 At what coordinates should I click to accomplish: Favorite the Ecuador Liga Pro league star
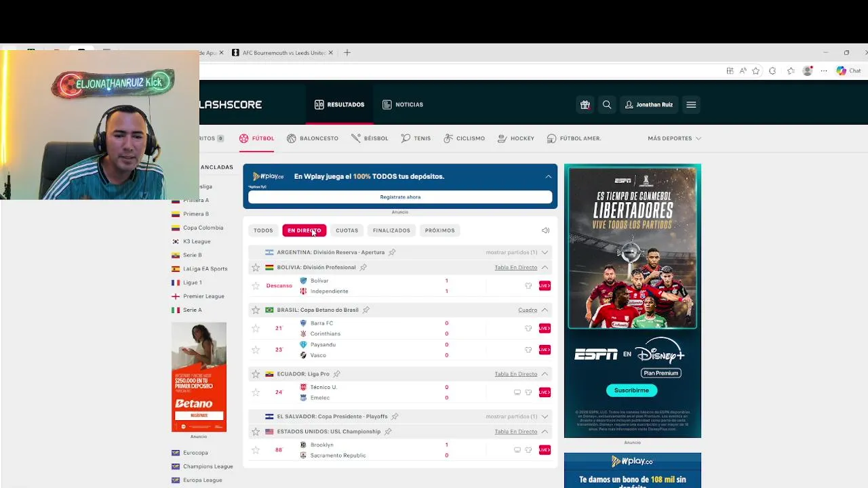(x=256, y=373)
